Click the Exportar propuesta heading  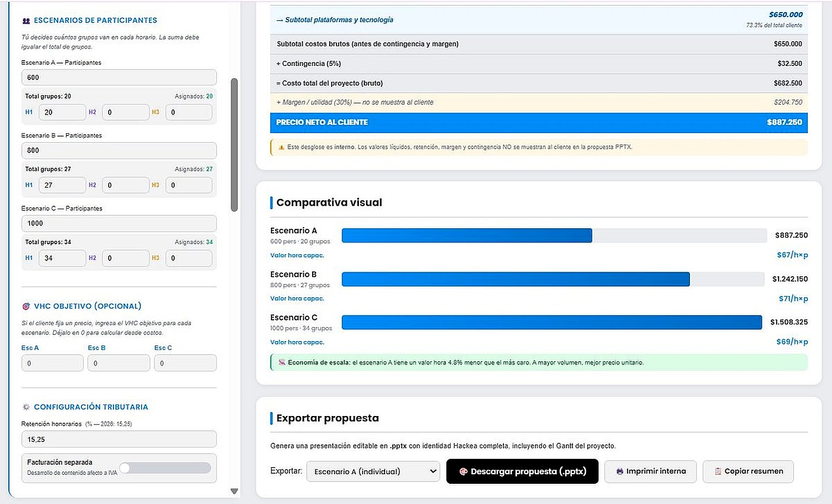[x=327, y=418]
